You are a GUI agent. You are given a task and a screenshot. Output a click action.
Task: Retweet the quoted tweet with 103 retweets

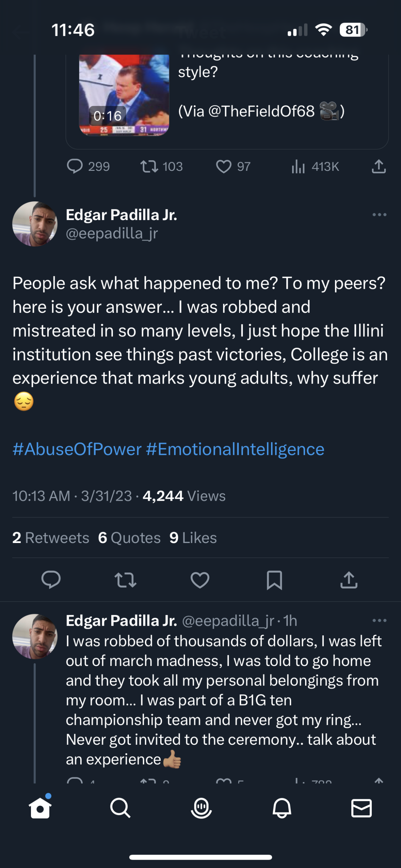149,166
